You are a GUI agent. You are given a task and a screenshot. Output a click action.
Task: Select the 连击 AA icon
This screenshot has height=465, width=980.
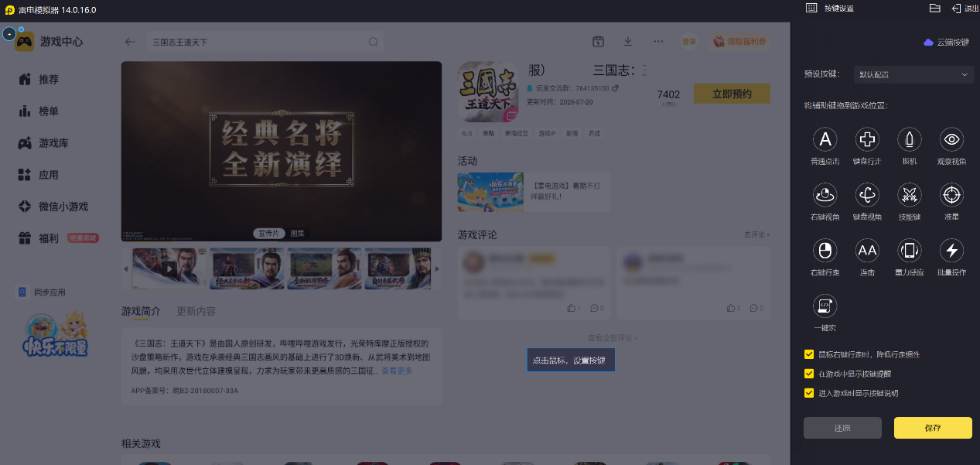pyautogui.click(x=867, y=250)
